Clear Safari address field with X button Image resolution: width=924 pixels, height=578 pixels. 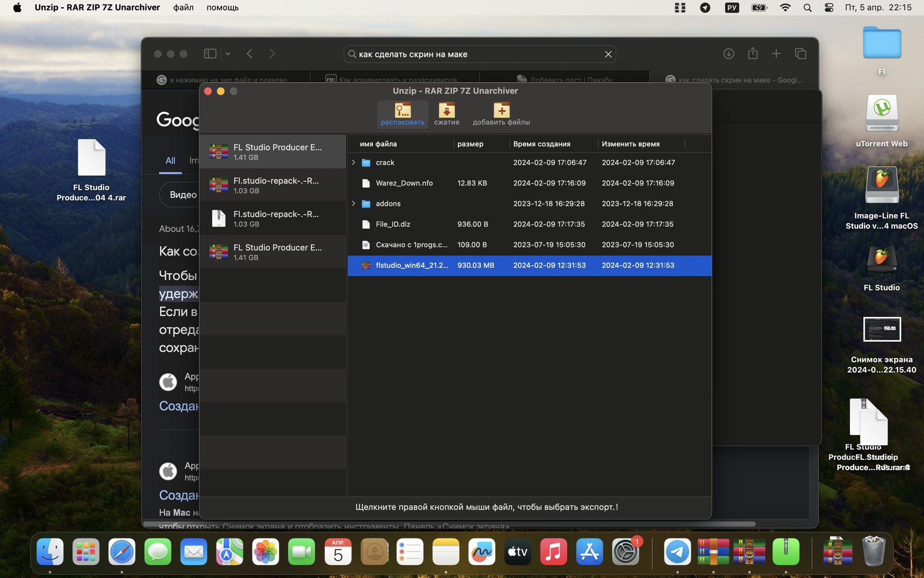608,54
